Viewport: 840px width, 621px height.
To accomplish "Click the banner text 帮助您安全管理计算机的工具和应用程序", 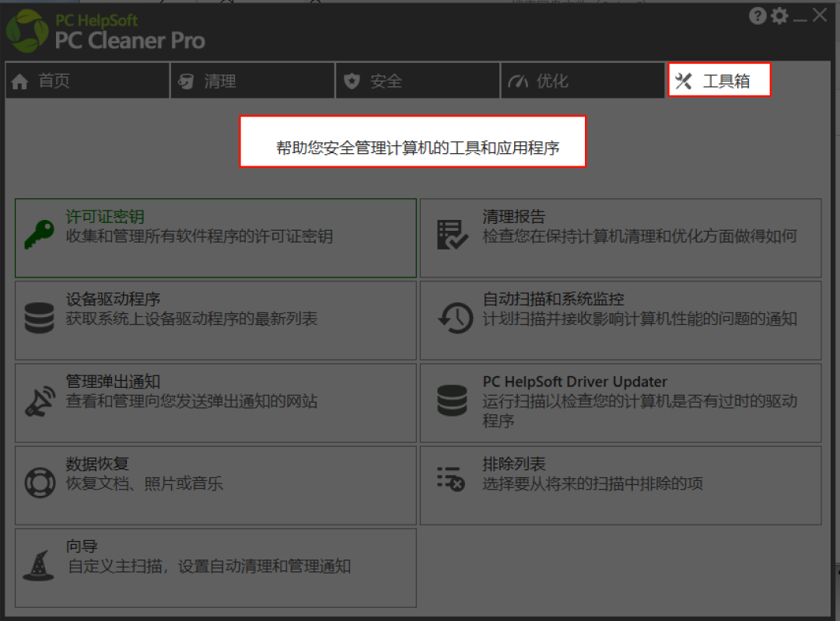I will coord(418,148).
